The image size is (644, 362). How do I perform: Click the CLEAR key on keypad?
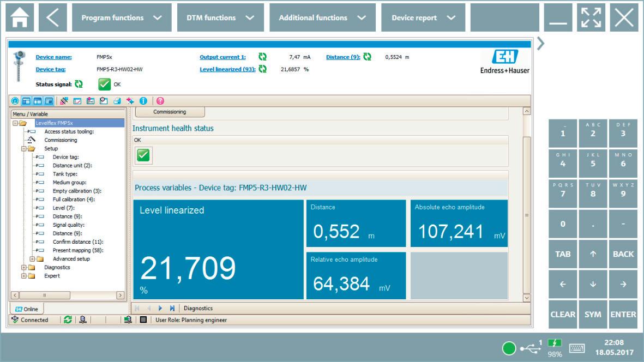tap(563, 315)
